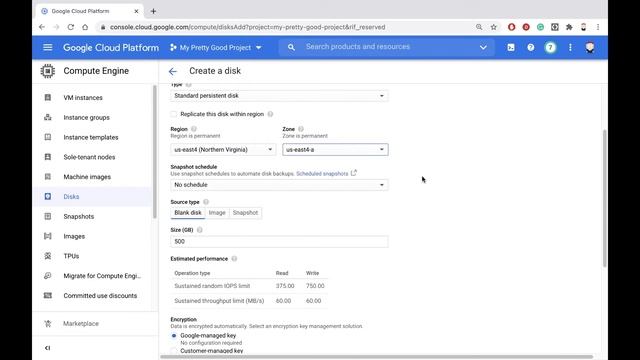Image resolution: width=640 pixels, height=360 pixels.
Task: Click the Search products and resources box
Action: pyautogui.click(x=386, y=47)
